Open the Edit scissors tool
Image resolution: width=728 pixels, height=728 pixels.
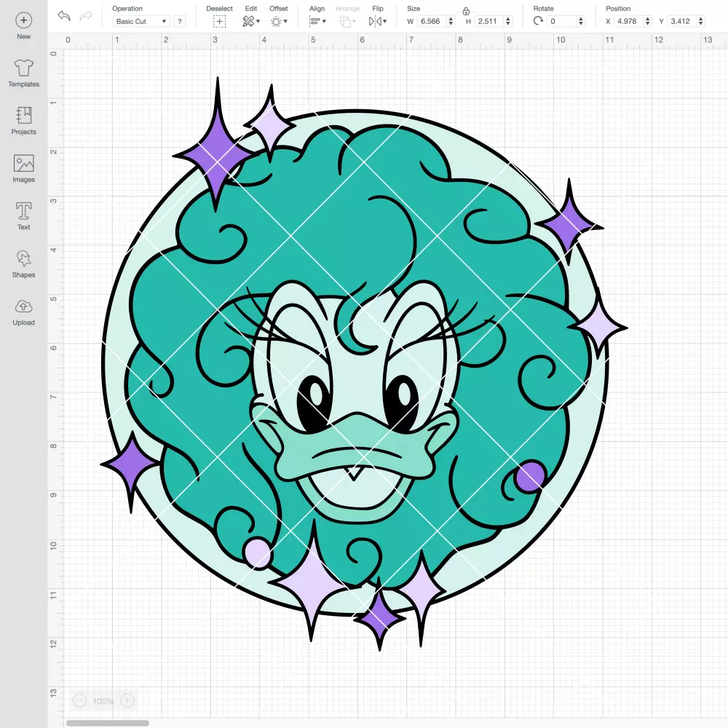click(248, 21)
